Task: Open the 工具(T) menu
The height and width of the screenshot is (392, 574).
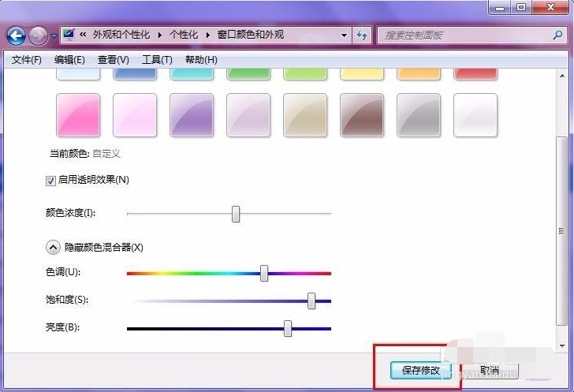Action: [x=157, y=60]
